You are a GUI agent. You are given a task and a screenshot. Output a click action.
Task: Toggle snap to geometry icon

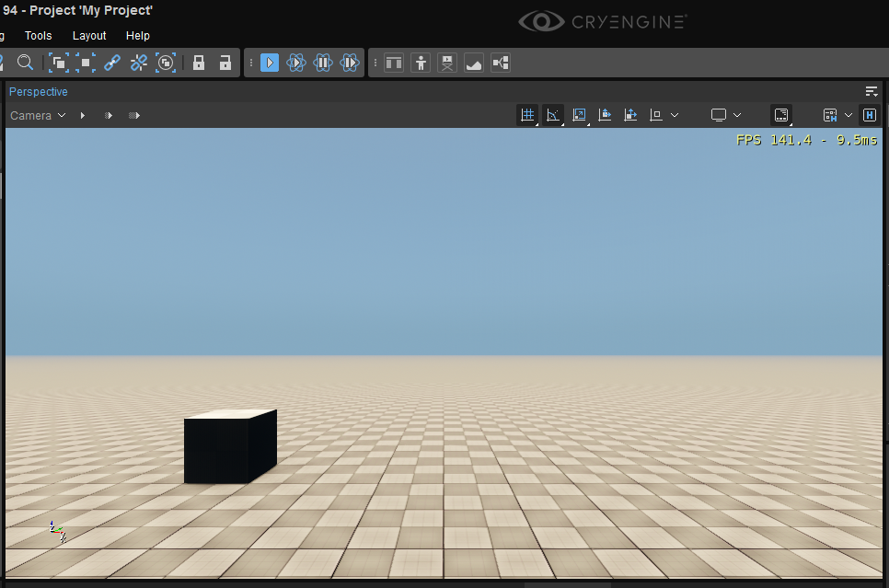pos(630,115)
